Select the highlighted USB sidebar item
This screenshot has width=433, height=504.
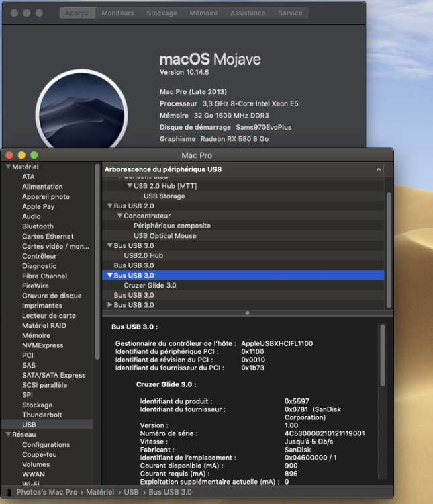(47, 425)
